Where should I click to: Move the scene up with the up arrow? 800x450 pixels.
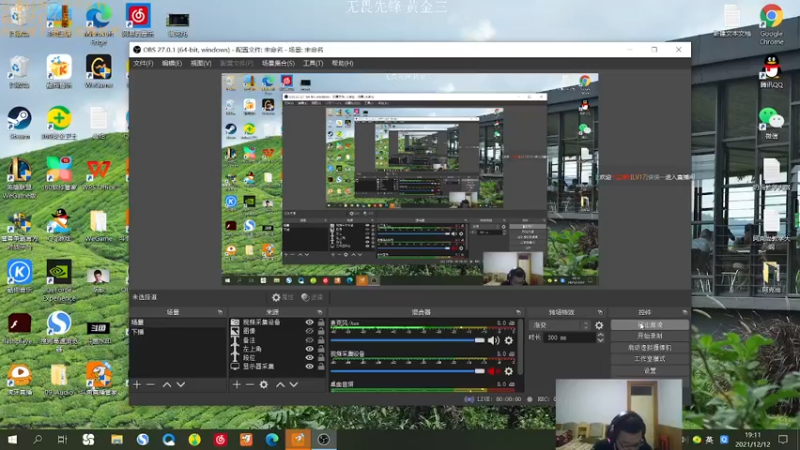[167, 384]
